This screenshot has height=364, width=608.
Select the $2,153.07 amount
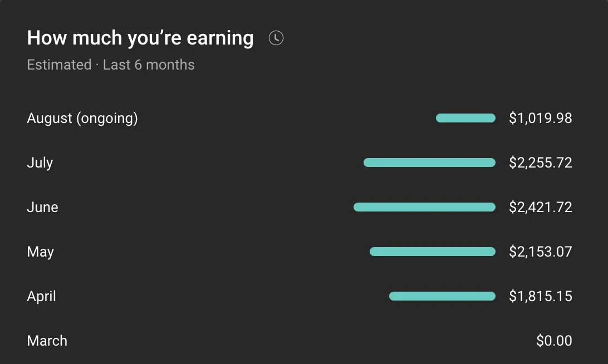pos(541,252)
